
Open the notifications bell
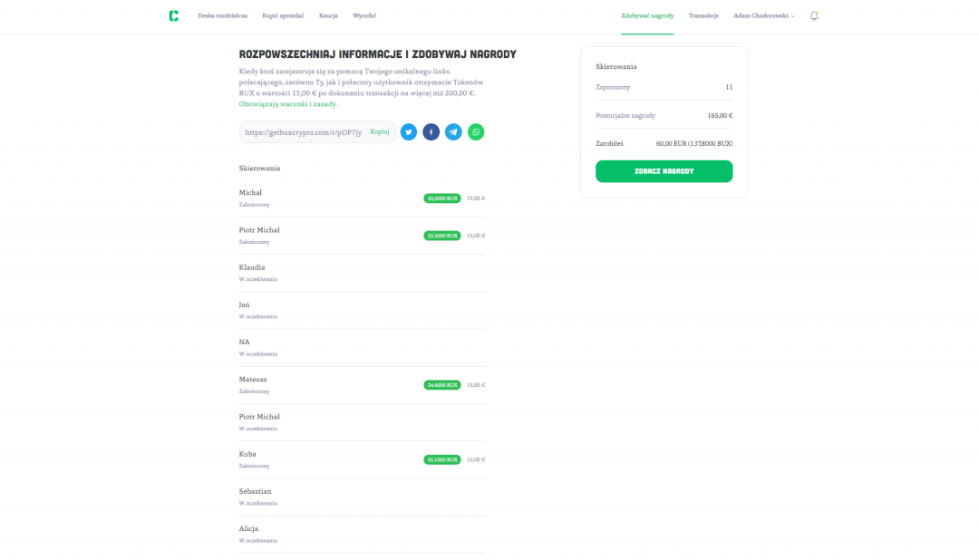814,16
